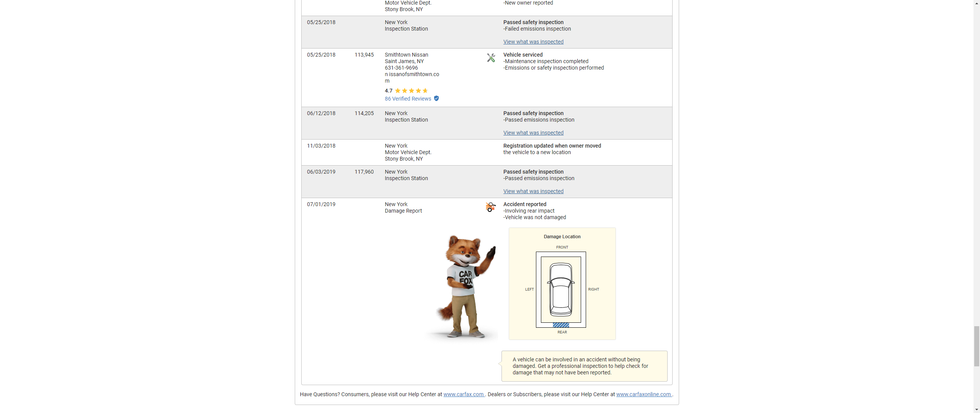Click the wrench service icon for Smithtown Nissan
The image size is (980, 413).
(x=491, y=58)
